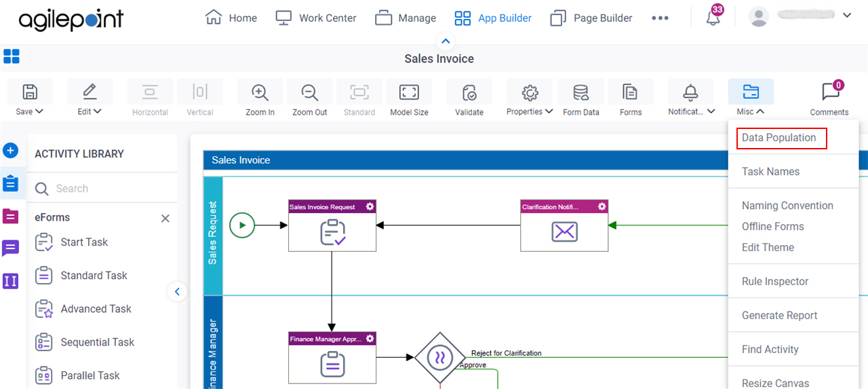Click the Sequential Task activity icon
The width and height of the screenshot is (868, 389).
coord(44,342)
